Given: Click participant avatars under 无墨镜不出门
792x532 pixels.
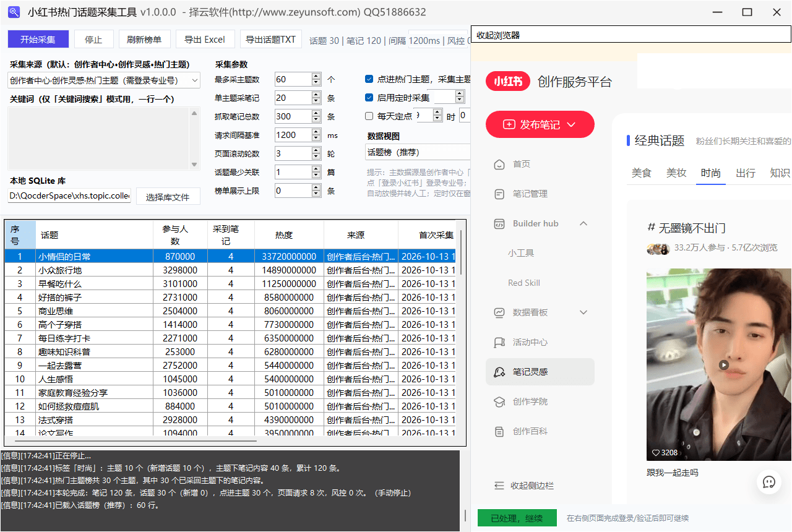Looking at the screenshot, I should click(658, 249).
